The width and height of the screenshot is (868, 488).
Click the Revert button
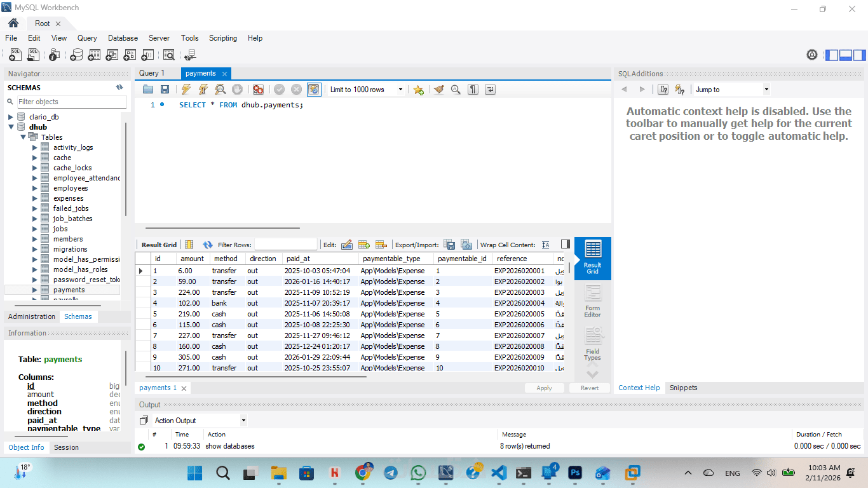coord(590,388)
